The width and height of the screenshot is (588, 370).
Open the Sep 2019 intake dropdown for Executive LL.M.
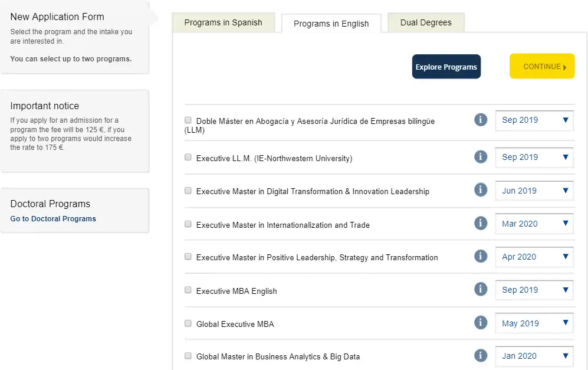tap(534, 157)
